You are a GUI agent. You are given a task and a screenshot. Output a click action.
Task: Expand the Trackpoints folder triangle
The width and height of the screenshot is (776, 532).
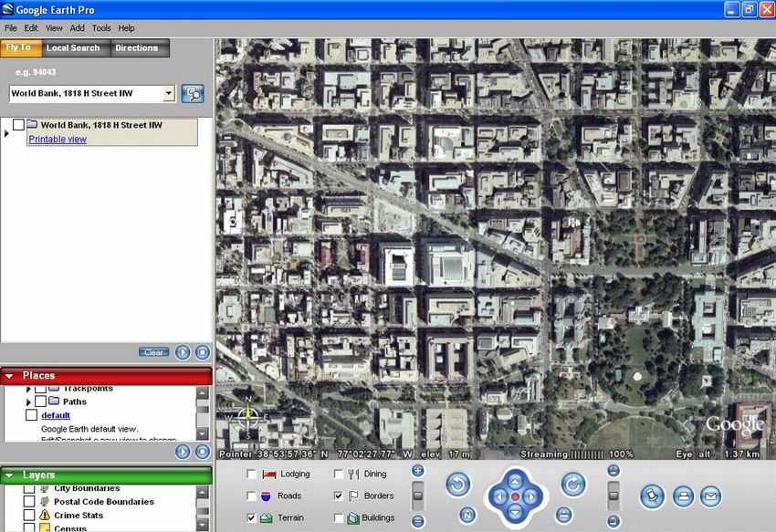(x=28, y=389)
